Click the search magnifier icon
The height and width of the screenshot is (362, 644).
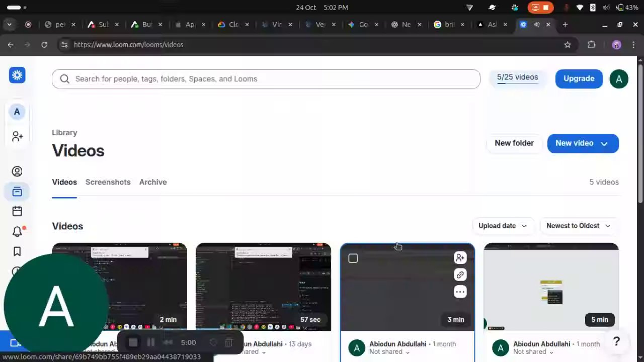pos(64,79)
